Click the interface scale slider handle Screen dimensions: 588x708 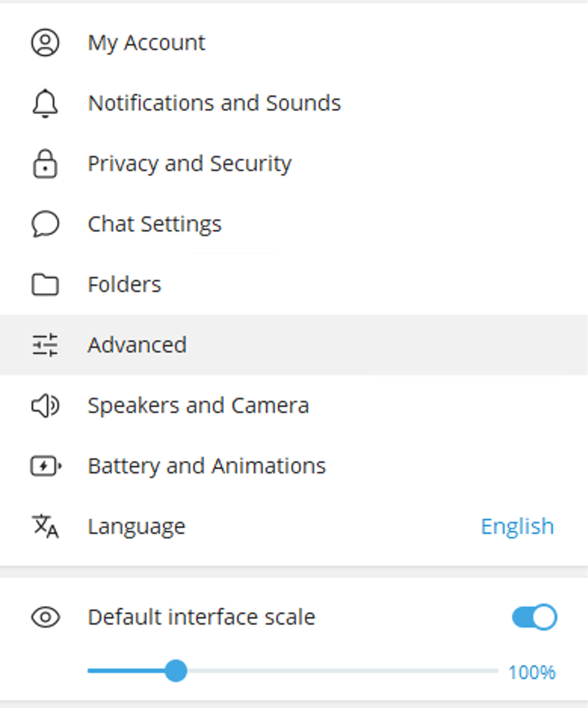point(176,670)
